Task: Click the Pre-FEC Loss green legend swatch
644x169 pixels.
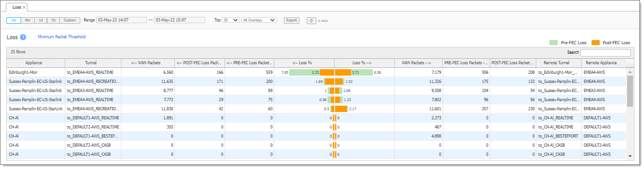Action: point(553,42)
